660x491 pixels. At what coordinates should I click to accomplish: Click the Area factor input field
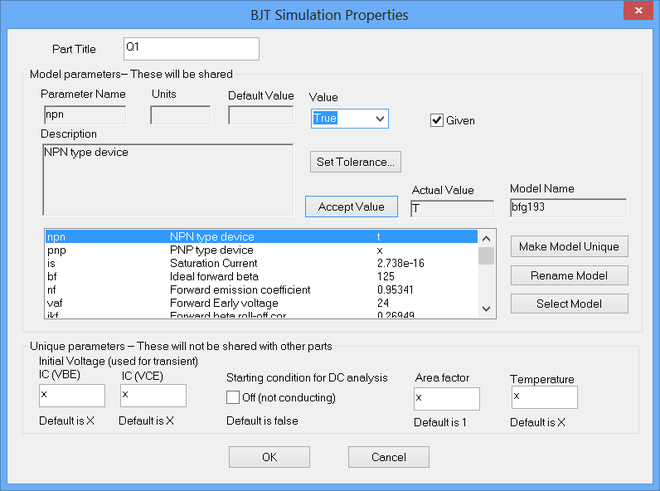click(x=447, y=398)
